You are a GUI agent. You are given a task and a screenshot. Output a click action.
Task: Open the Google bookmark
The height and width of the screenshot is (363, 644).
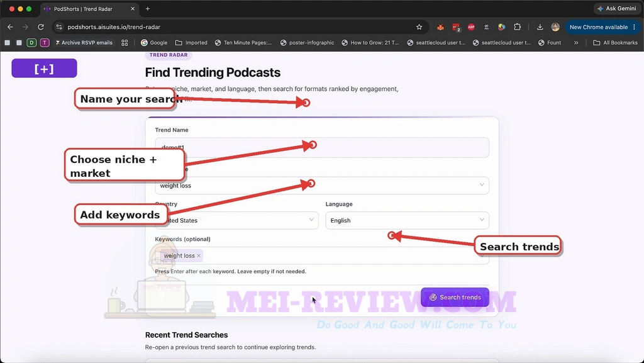pos(154,43)
